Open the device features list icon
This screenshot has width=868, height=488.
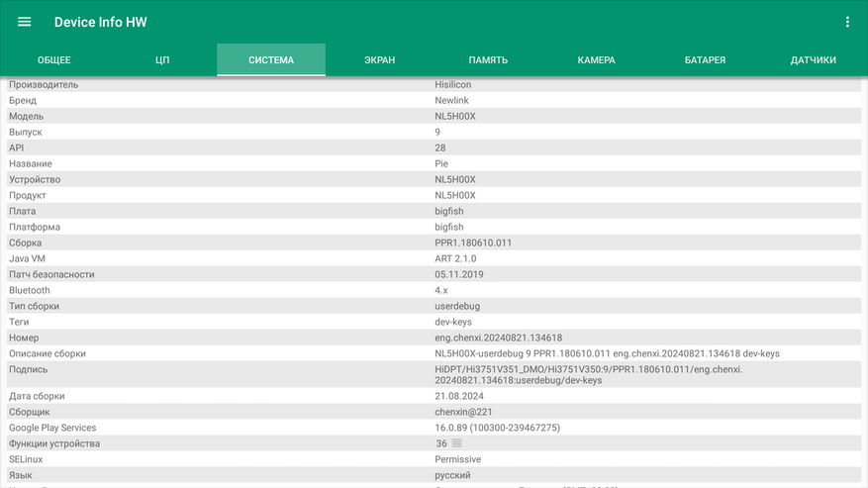[x=456, y=443]
